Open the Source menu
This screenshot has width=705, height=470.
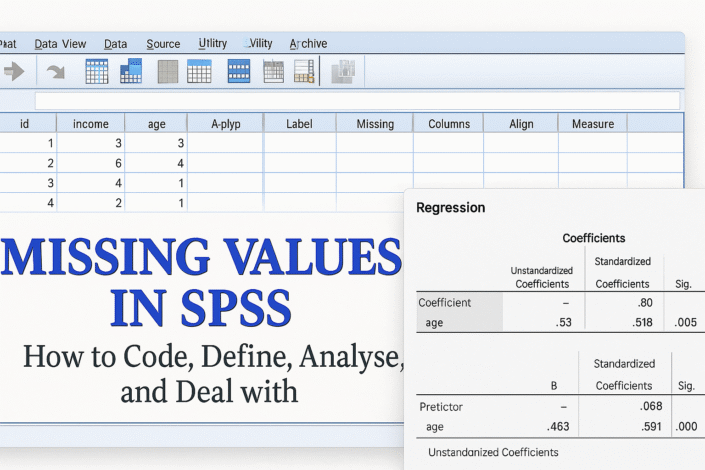(163, 44)
